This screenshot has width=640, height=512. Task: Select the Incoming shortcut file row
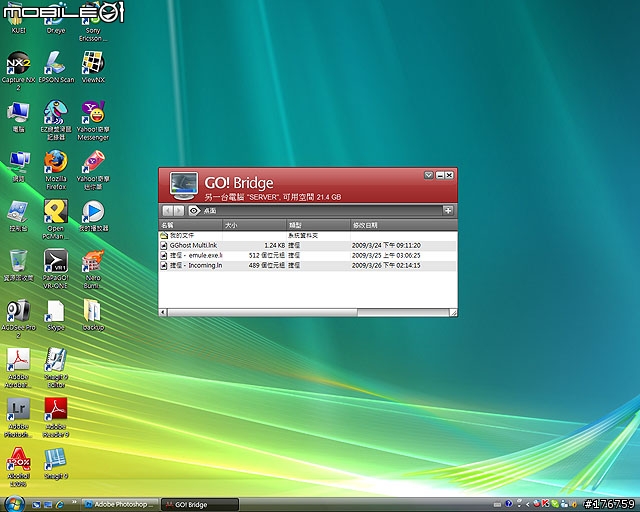[308, 265]
